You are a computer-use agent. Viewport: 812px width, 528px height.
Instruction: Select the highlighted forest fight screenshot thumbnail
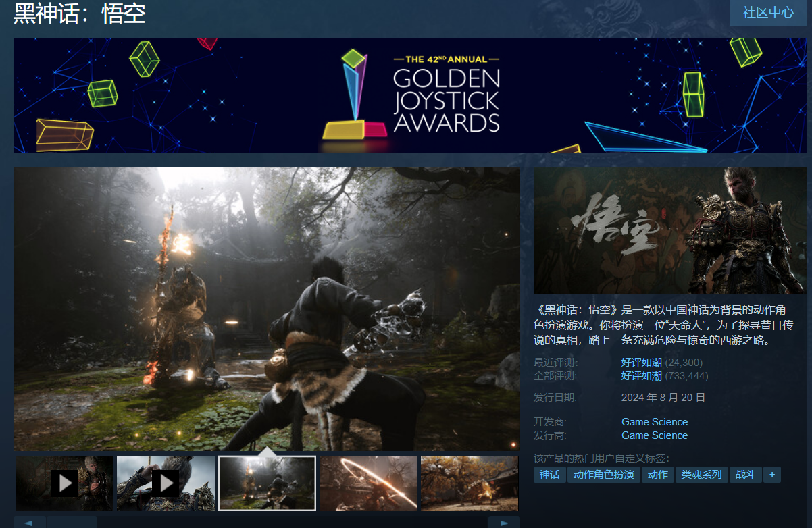tap(267, 483)
